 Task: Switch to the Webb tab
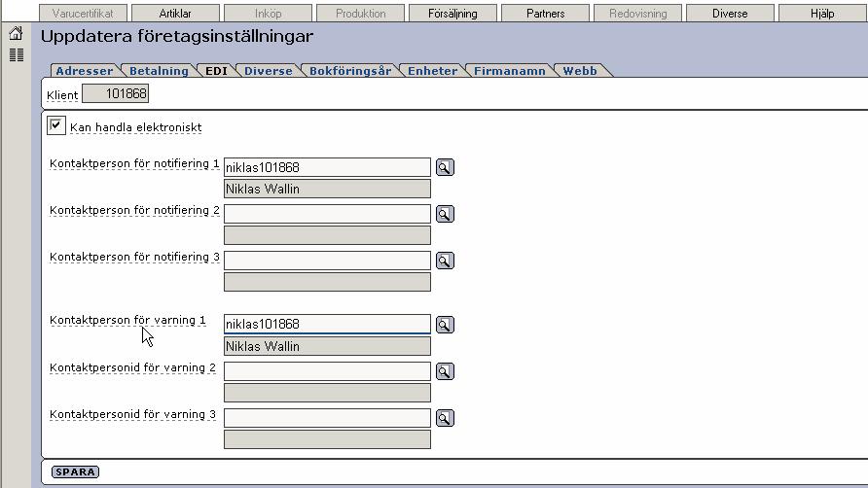pyautogui.click(x=580, y=71)
